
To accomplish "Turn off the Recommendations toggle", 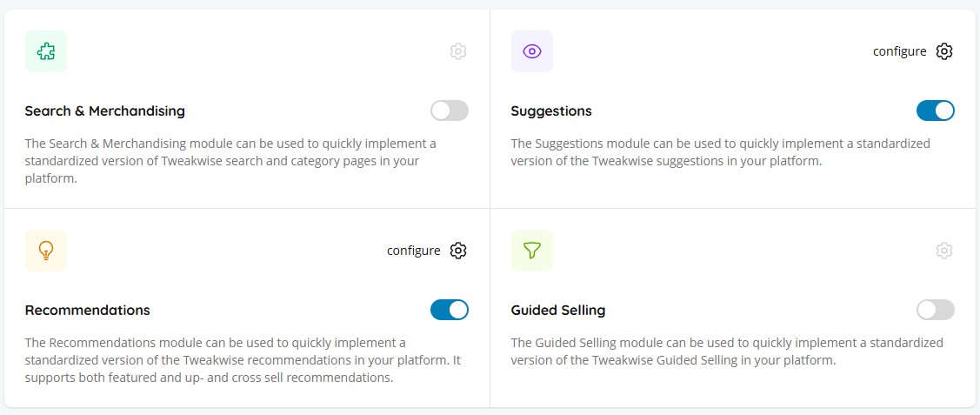I will (x=450, y=310).
